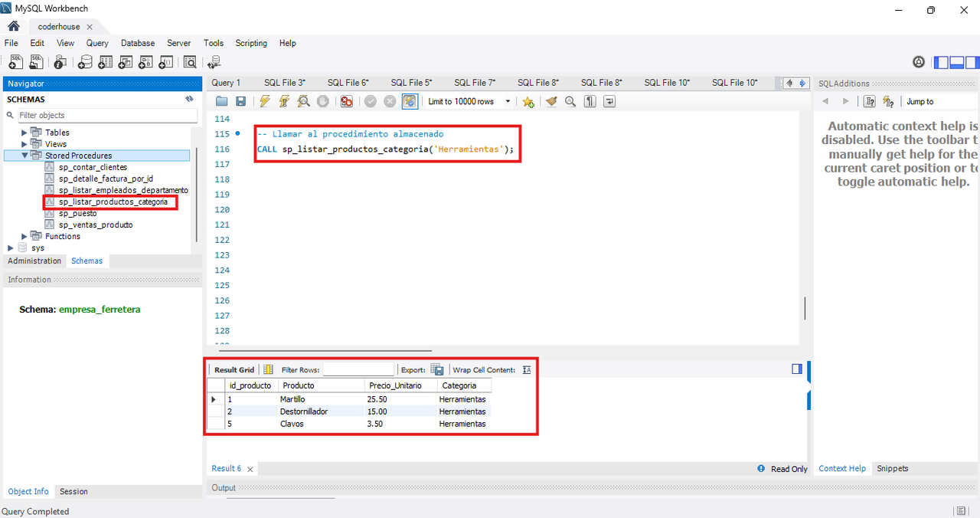Viewport: 980px width, 518px height.
Task: Open the Query menu
Action: tap(97, 43)
